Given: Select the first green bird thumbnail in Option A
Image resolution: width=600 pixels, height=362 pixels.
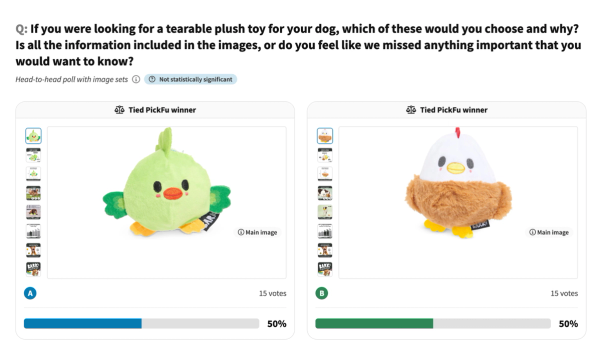Looking at the screenshot, I should (x=33, y=136).
